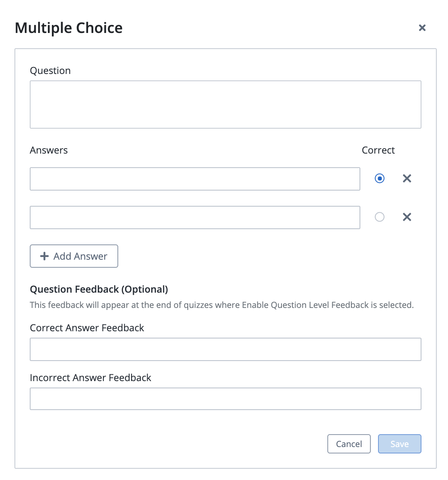Select the second answer as correct
Image resolution: width=448 pixels, height=480 pixels.
click(x=379, y=217)
